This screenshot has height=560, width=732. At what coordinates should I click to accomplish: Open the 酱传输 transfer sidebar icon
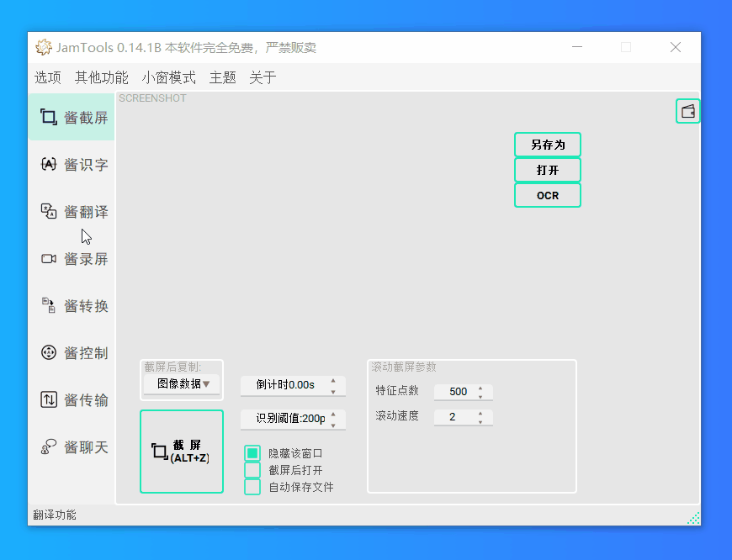point(49,399)
